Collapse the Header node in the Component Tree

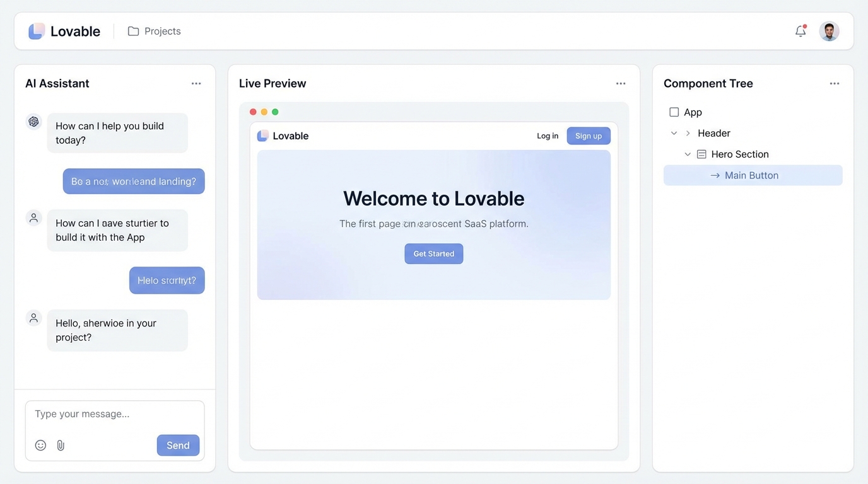click(x=674, y=133)
